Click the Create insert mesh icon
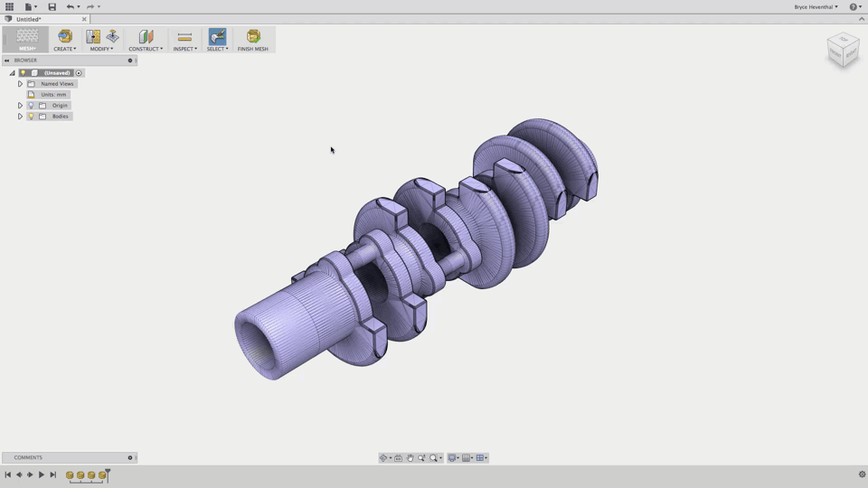The height and width of the screenshot is (488, 868). 65,36
